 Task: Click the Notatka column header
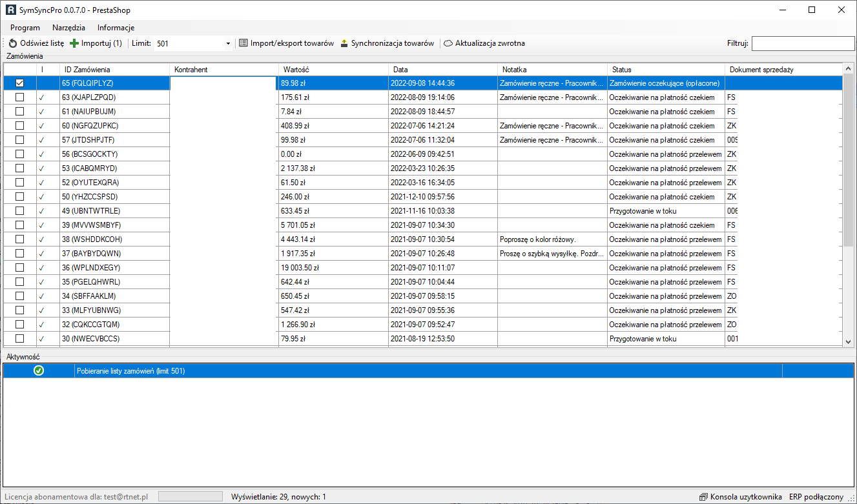pos(552,70)
